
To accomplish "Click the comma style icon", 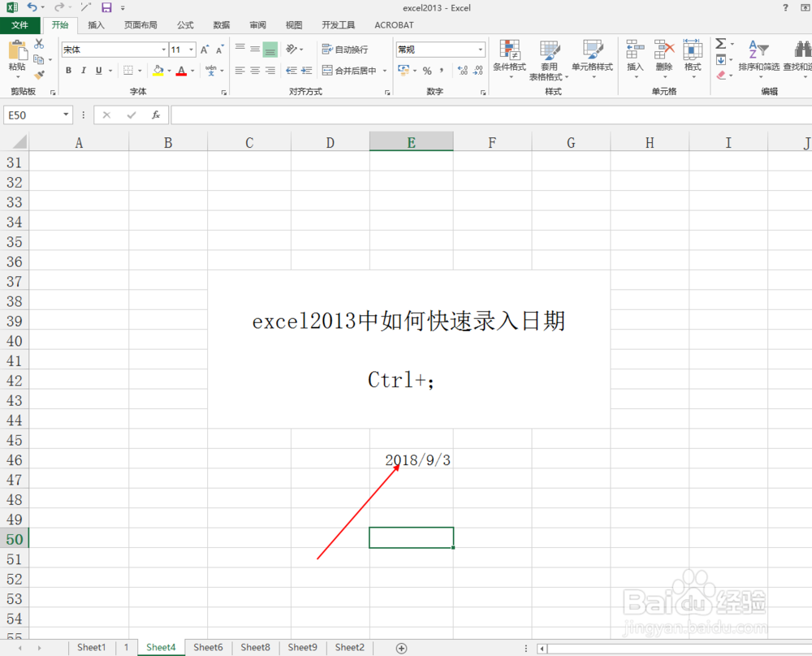I will click(441, 71).
